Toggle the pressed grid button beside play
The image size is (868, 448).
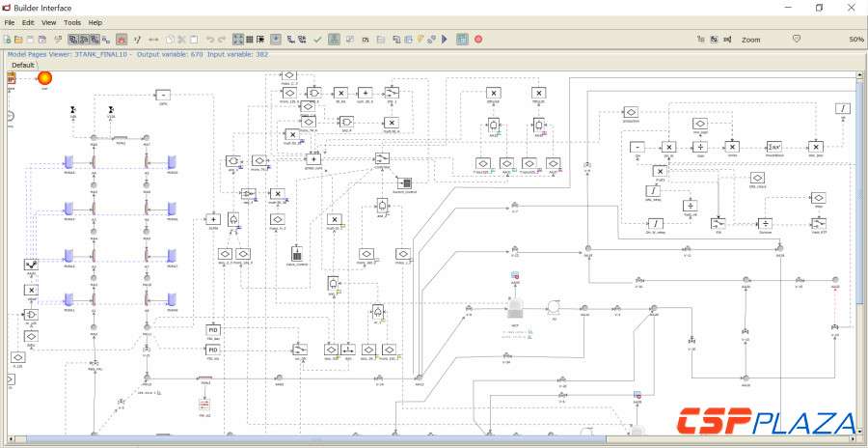point(462,40)
